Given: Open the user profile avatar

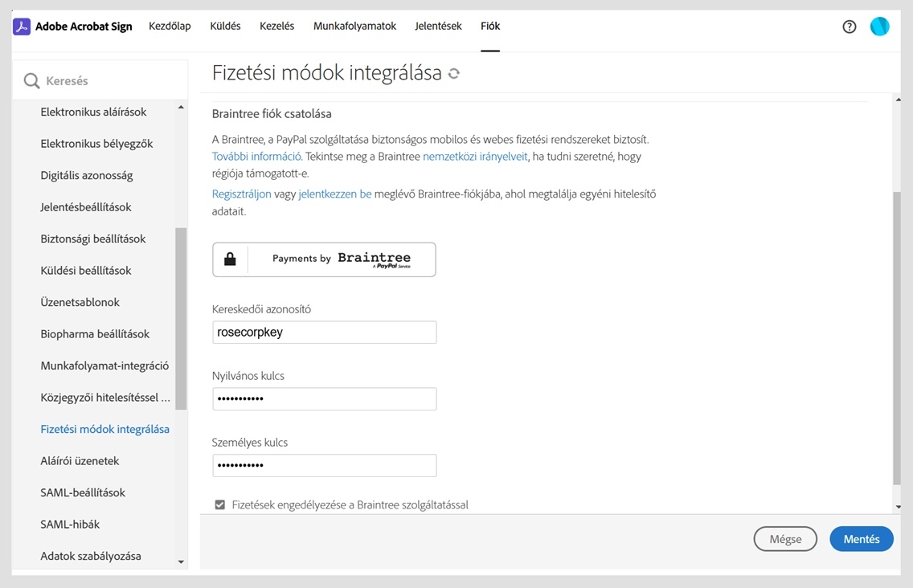Looking at the screenshot, I should coord(879,27).
